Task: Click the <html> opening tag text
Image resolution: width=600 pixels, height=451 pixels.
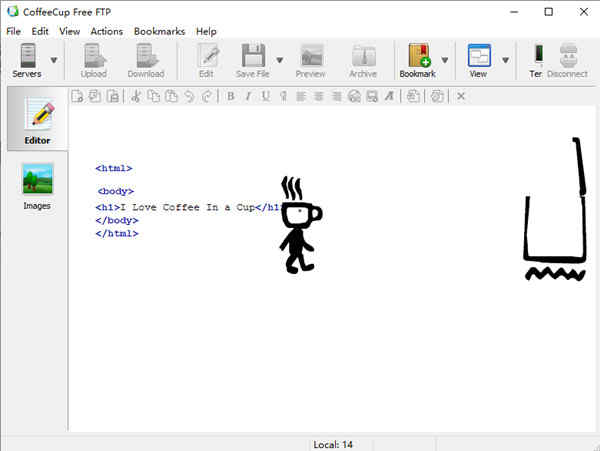Action: pos(114,168)
